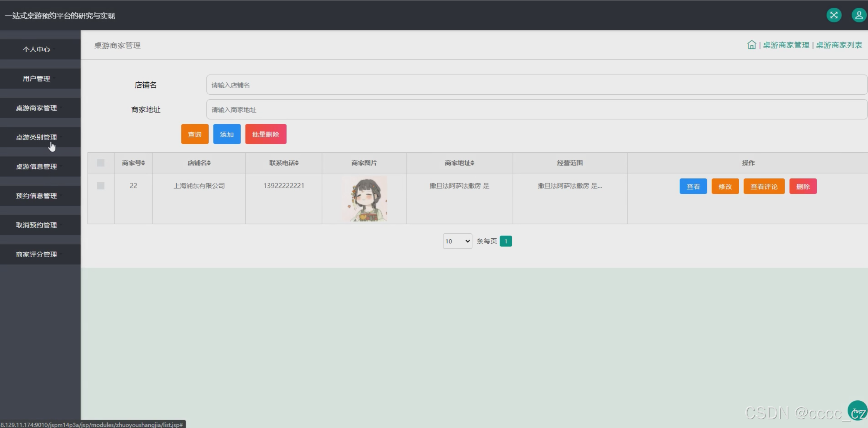Screen dimensions: 868x428
Task: Click the back-to-top floating round icon
Action: [x=857, y=410]
